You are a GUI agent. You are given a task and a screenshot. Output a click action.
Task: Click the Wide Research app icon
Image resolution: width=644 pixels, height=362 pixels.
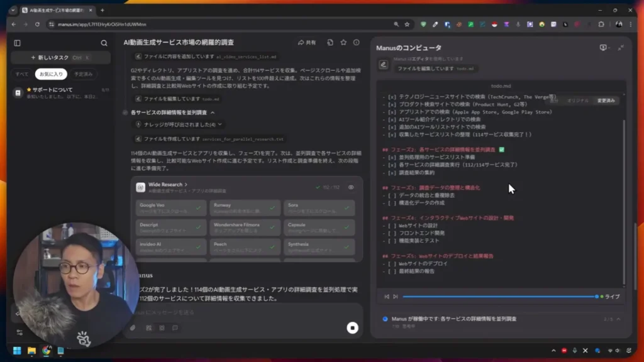140,187
